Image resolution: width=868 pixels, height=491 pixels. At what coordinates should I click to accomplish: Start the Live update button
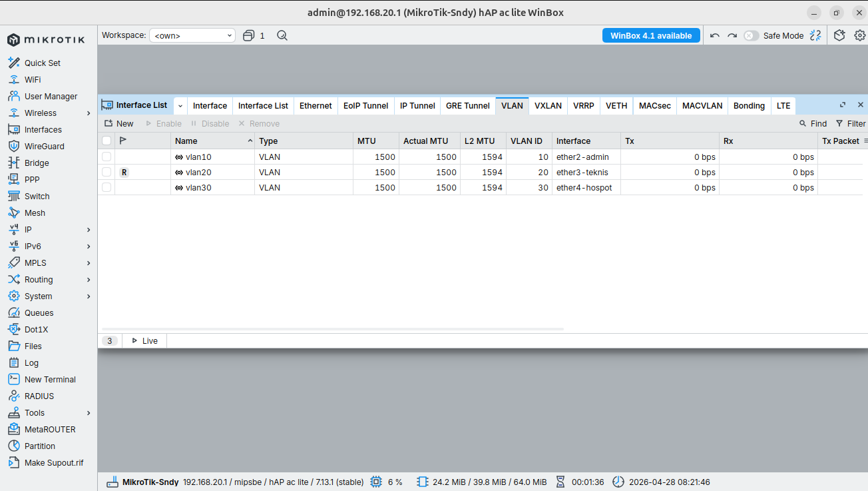[x=144, y=340]
